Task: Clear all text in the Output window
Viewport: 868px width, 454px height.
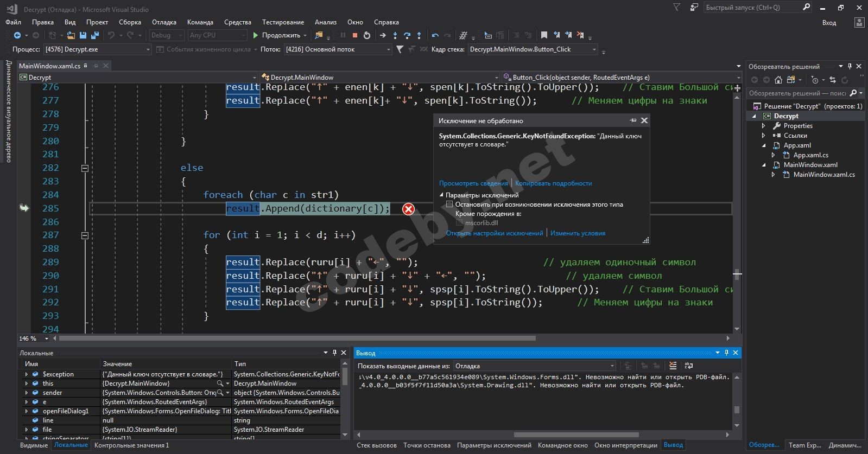Action: 673,366
